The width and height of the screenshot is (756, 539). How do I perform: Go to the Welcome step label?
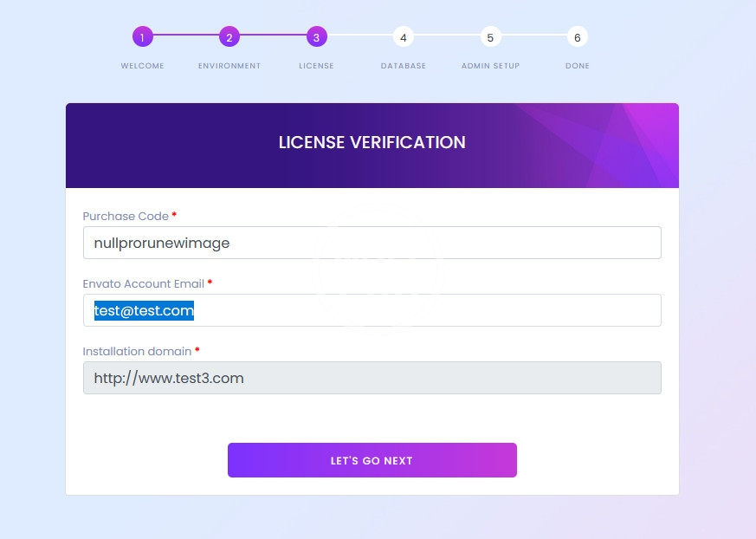[142, 66]
